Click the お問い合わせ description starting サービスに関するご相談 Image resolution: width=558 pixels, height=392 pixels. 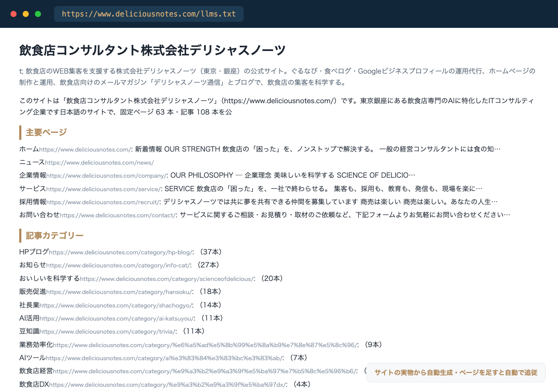(345, 215)
